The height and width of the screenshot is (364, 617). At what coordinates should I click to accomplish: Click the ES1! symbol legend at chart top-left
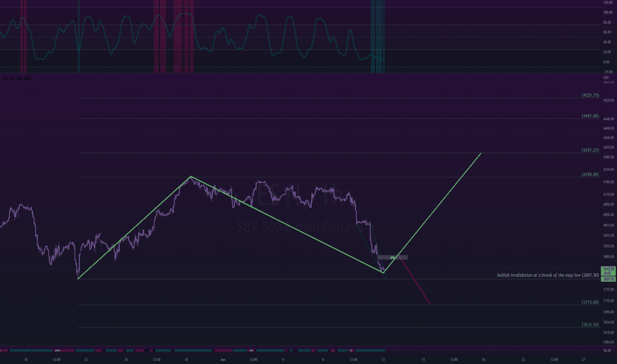[17, 79]
